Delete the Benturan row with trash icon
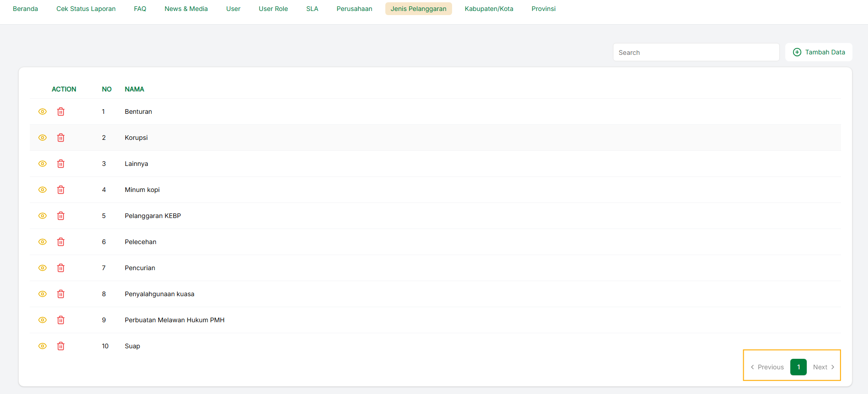Screen dimensions: 868x394 (61, 112)
